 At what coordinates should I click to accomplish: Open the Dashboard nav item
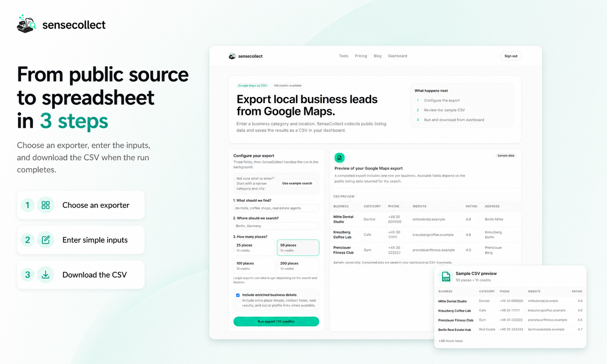pos(397,56)
